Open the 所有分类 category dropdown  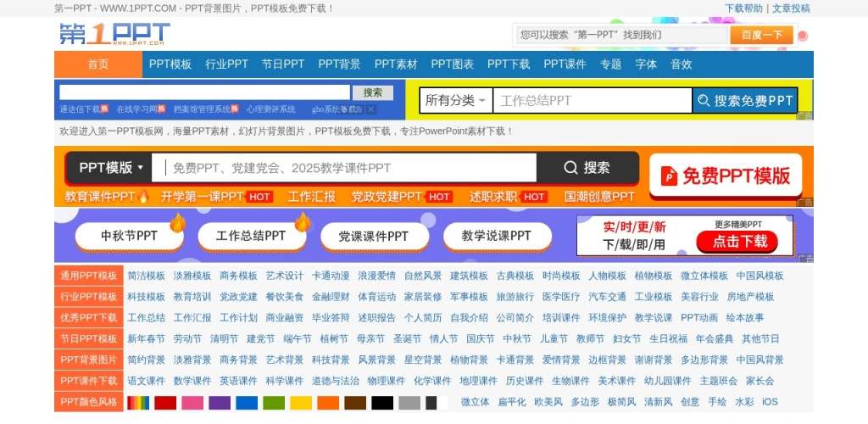coord(456,101)
